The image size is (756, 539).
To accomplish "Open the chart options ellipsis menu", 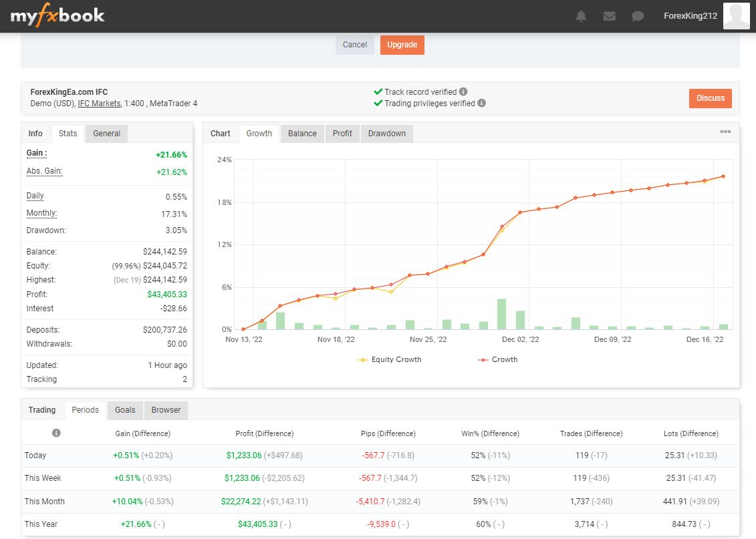I will coord(725,132).
